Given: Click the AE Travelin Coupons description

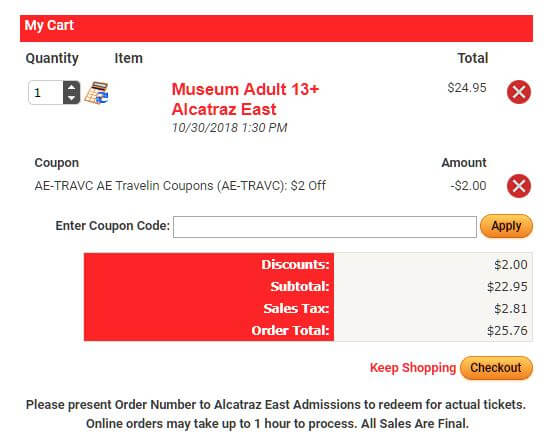Looking at the screenshot, I should click(x=180, y=185).
